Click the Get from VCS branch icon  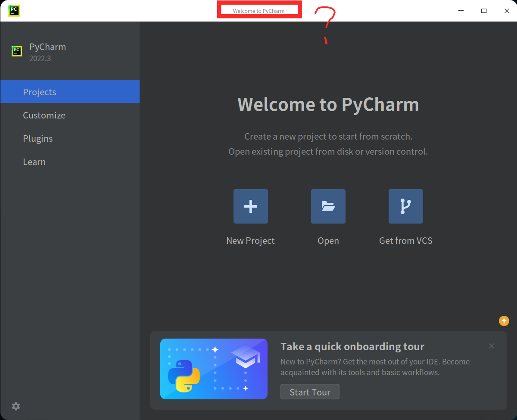[405, 206]
